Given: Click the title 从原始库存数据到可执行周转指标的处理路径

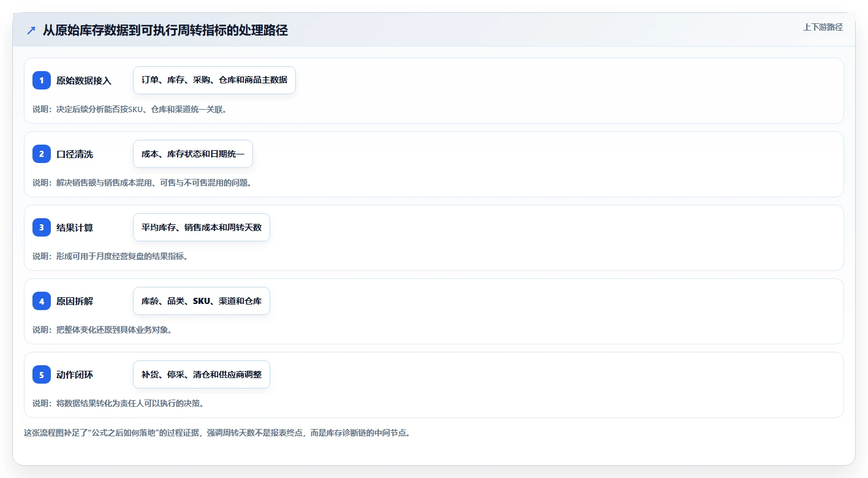Looking at the screenshot, I should pos(165,30).
